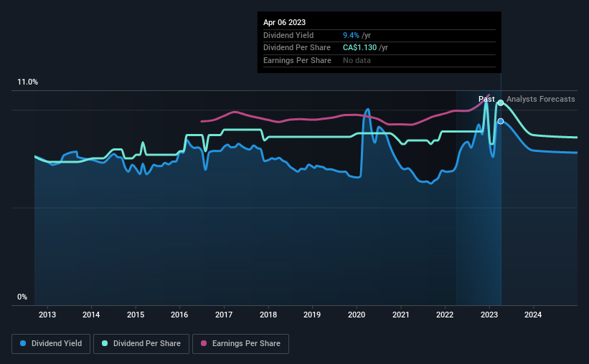Screen dimensions: 589x364
Task: Click the 2021 x-axis label
Action: coord(401,315)
